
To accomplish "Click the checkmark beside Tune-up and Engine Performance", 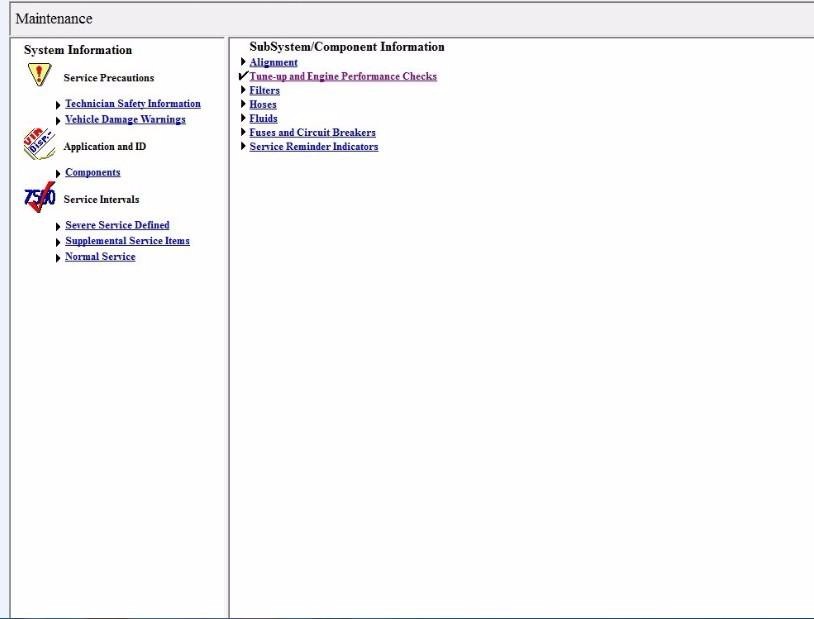I will (x=243, y=76).
